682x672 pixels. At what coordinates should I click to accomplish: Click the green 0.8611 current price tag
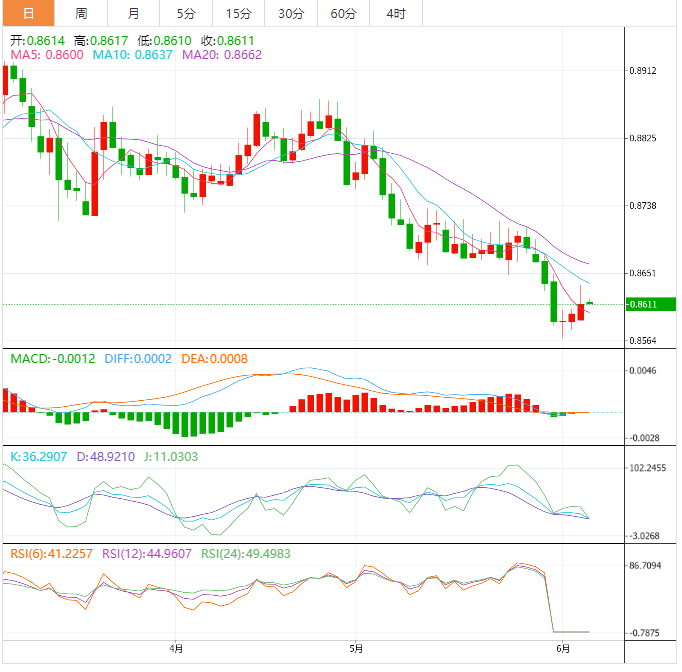click(651, 304)
